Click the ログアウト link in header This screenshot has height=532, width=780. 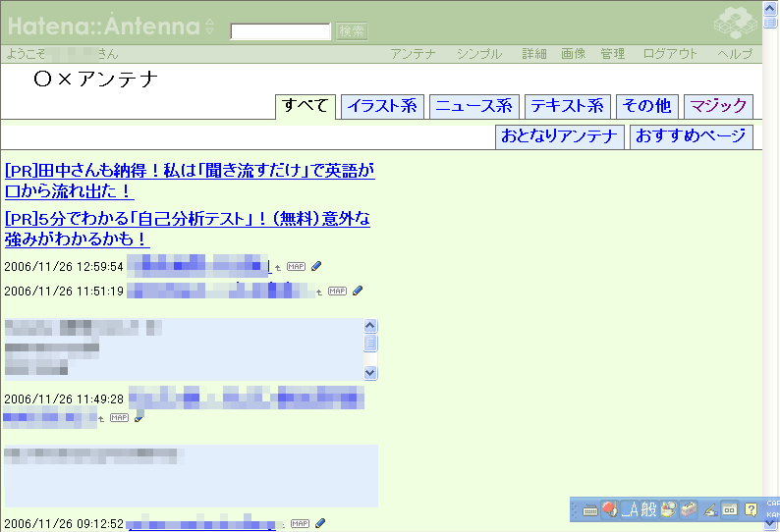670,54
